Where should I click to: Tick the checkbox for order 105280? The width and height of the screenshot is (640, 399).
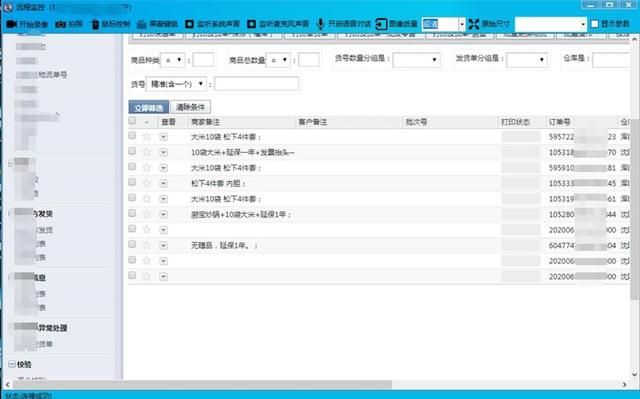132,213
